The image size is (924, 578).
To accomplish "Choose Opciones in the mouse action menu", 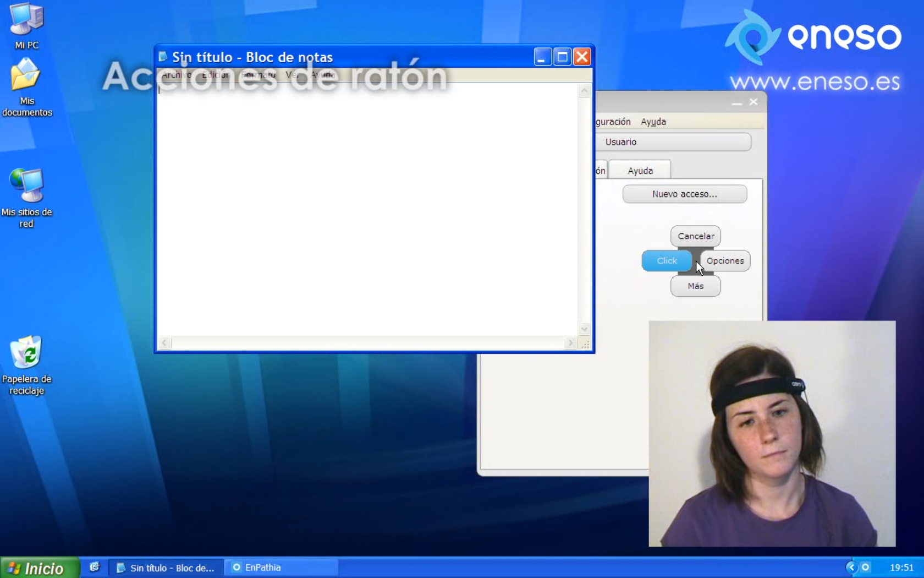I will click(725, 261).
